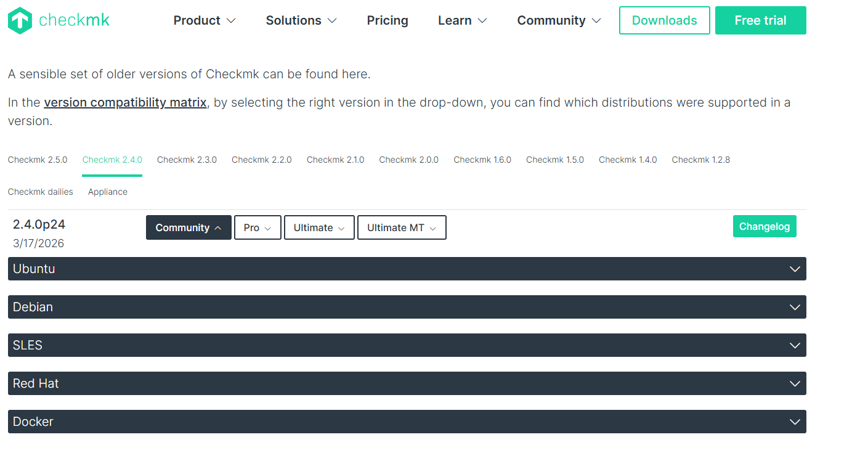Select the Checkmk 2.4.0 tab
This screenshot has height=453, width=868.
point(112,160)
